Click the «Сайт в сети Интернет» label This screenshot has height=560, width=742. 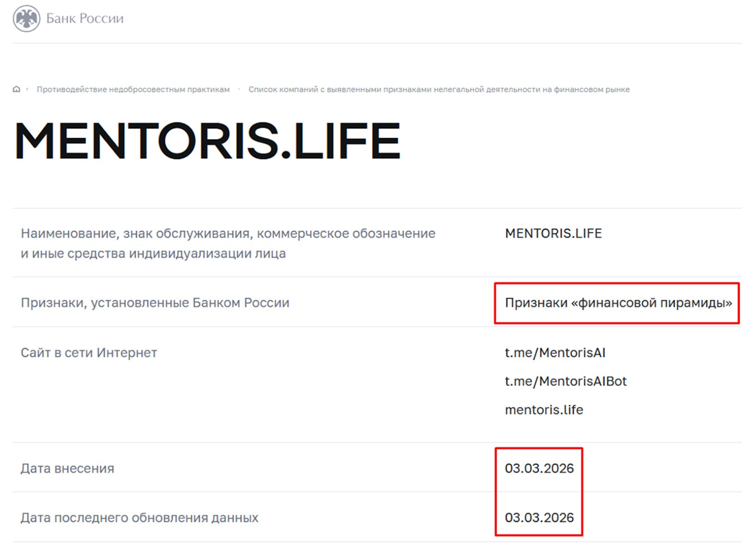(89, 353)
